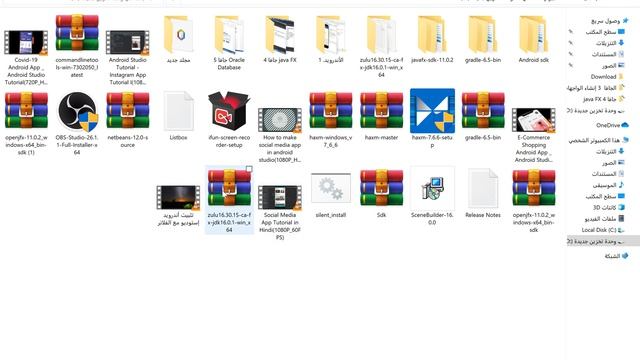Select the Android sdk folder
This screenshot has height=360, width=640.
coord(533,39)
